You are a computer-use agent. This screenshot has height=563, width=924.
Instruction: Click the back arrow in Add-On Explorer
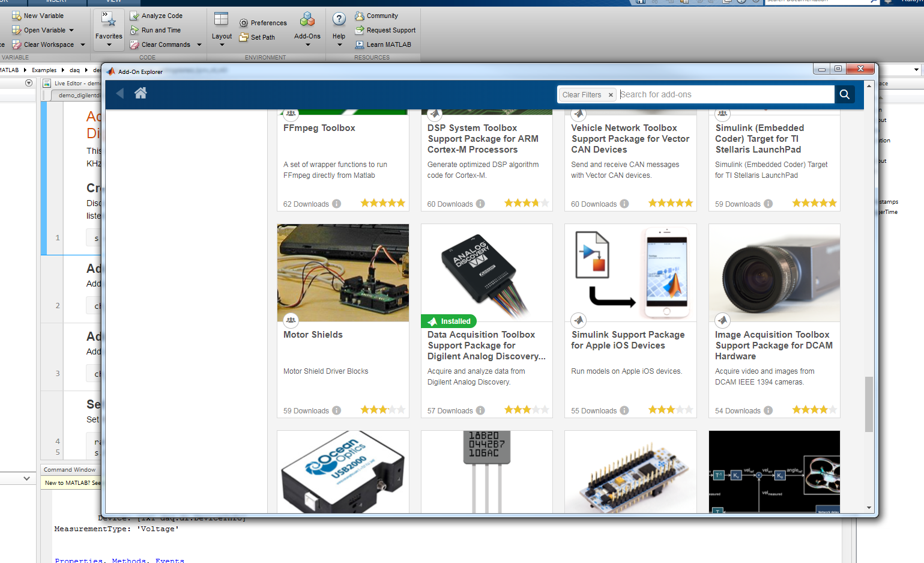click(119, 94)
